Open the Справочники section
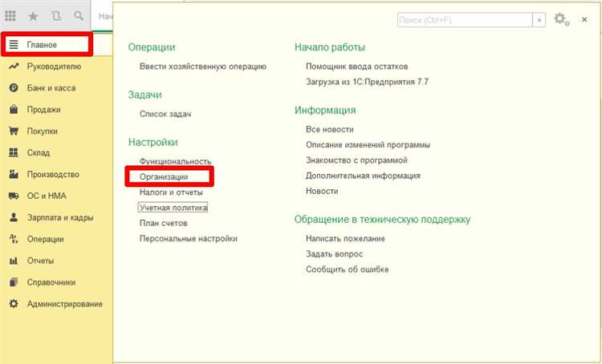 pyautogui.click(x=51, y=282)
